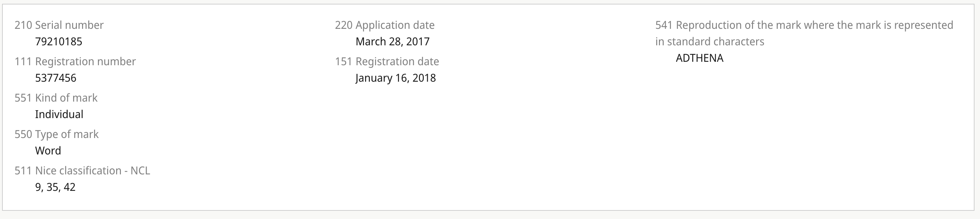The image size is (980, 219).
Task: Click the registration number 5377456
Action: (x=56, y=78)
